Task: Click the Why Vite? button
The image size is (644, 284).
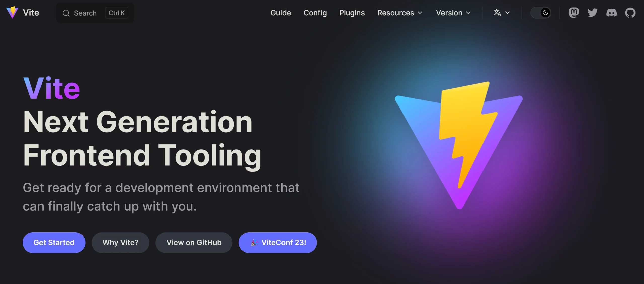Action: (120, 242)
